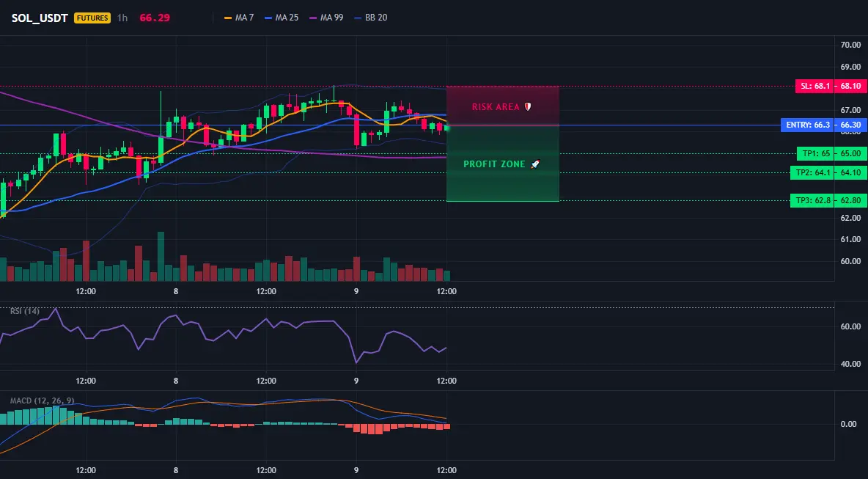Toggle the MA 7 legend entry

[x=238, y=18]
